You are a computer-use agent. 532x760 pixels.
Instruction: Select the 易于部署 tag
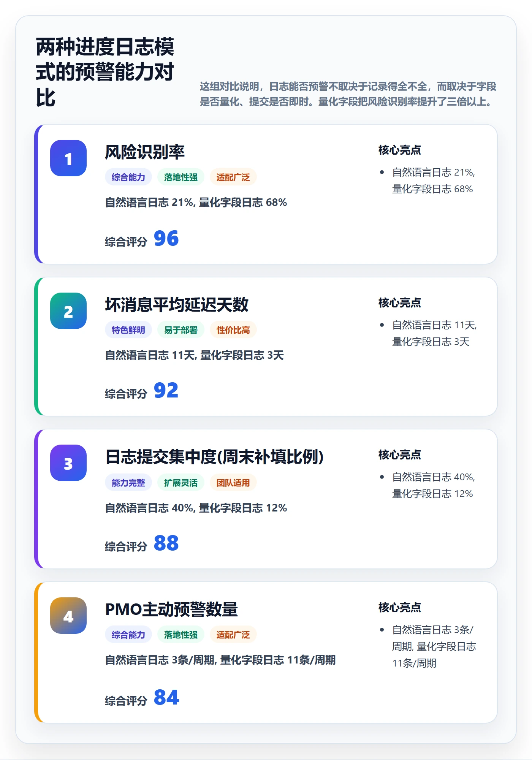181,330
